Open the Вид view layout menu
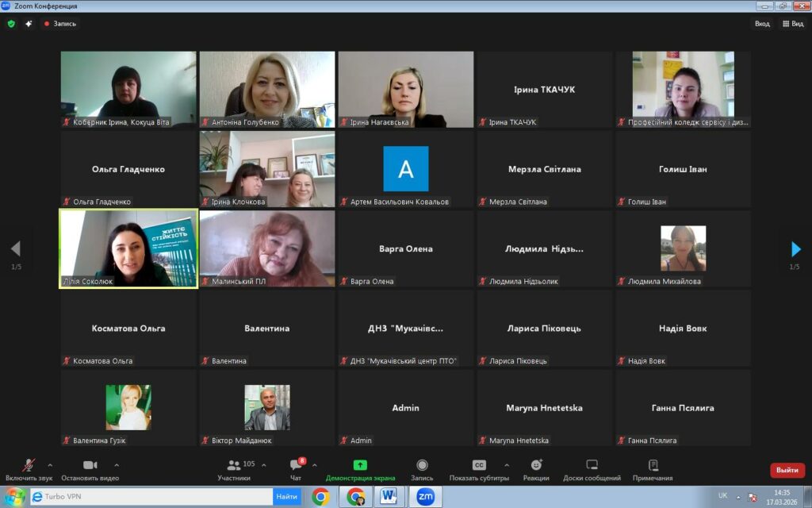The image size is (812, 508). [x=792, y=24]
